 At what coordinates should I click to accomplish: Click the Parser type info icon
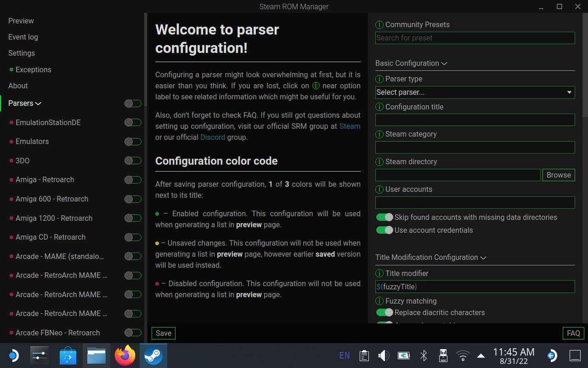(x=379, y=79)
